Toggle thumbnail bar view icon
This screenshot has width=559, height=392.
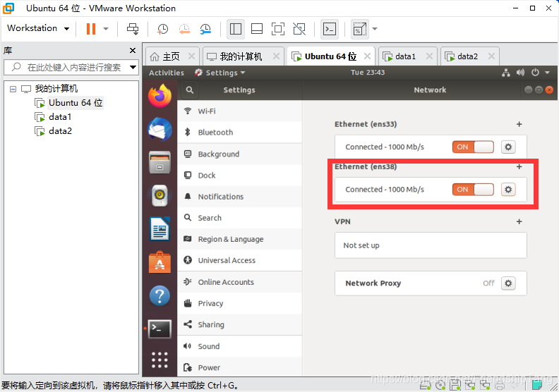coord(257,29)
